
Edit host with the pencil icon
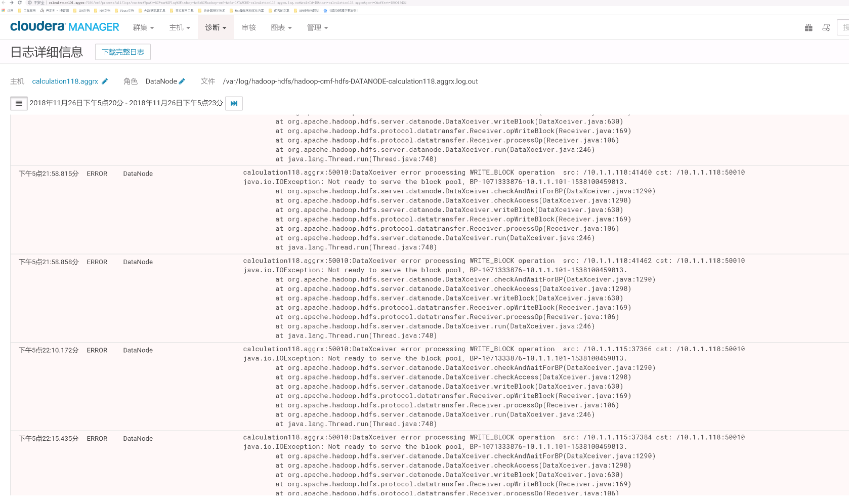coord(105,81)
